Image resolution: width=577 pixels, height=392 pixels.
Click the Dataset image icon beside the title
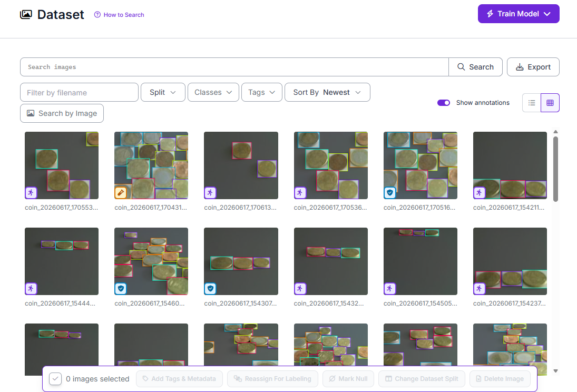coord(26,14)
